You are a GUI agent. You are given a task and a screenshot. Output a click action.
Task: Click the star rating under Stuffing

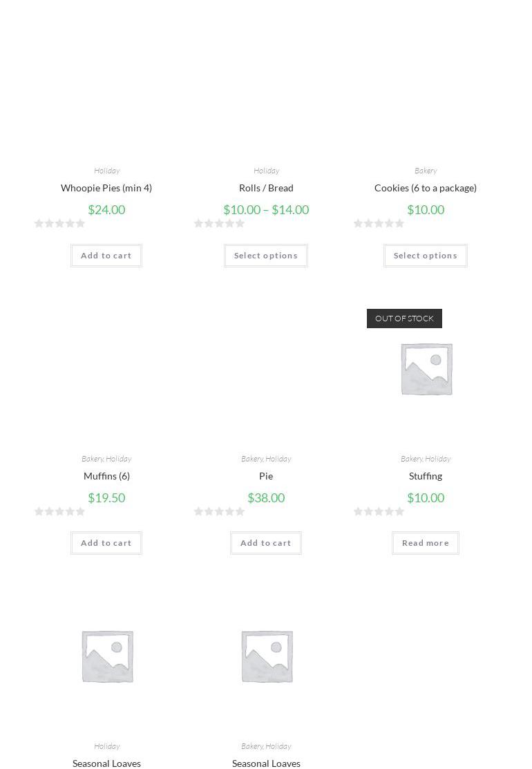[379, 511]
